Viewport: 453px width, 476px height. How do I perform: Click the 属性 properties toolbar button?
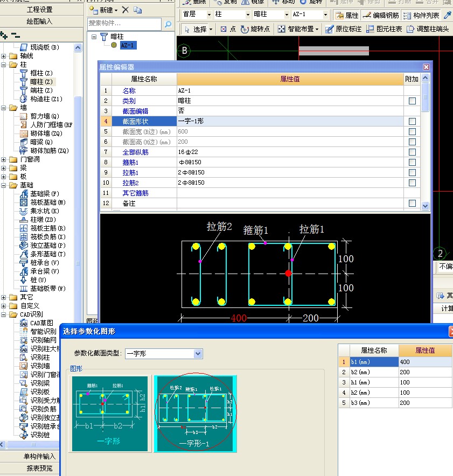[x=347, y=15]
